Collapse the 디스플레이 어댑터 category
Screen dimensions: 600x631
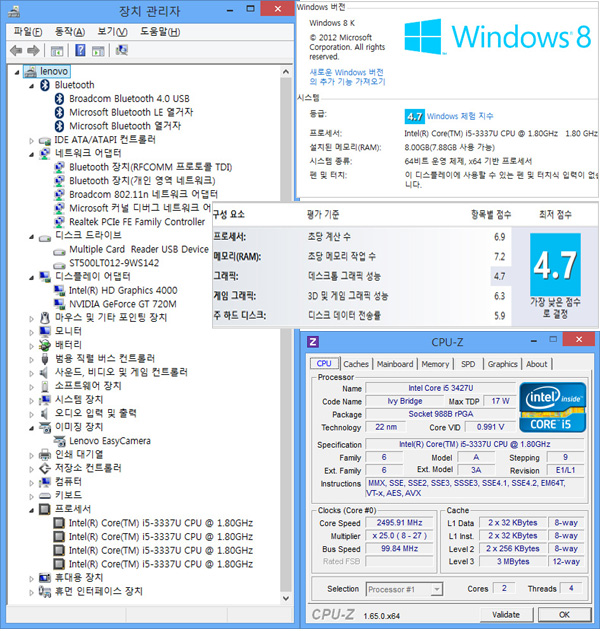[x=31, y=277]
